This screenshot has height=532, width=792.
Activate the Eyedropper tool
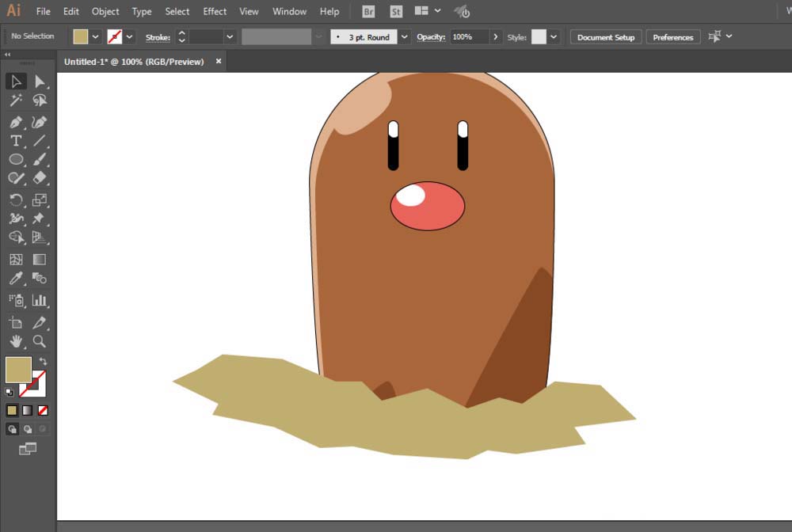coord(16,279)
